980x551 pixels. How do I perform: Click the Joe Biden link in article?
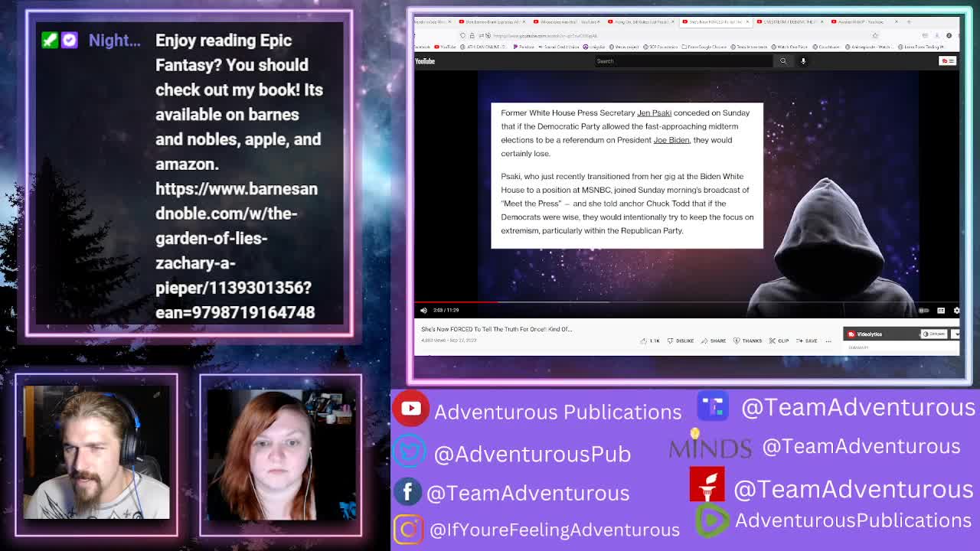(x=671, y=140)
